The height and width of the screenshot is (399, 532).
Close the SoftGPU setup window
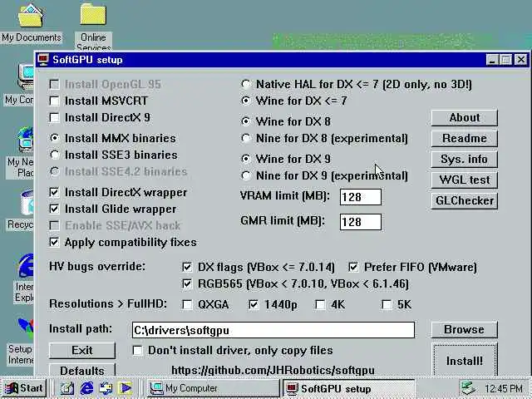tap(521, 60)
